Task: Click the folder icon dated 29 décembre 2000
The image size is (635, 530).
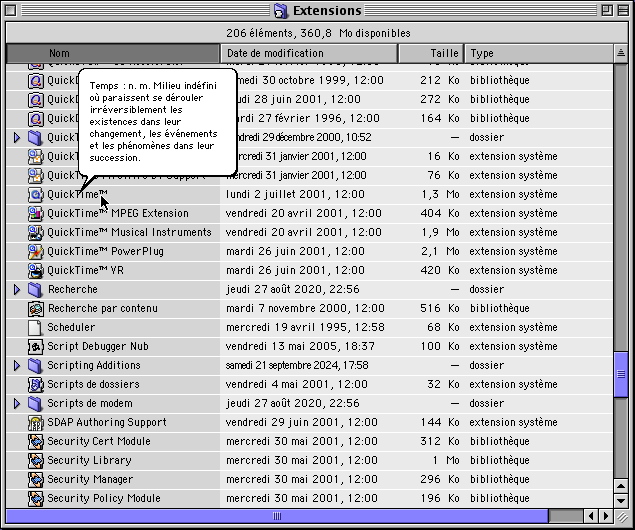Action: [x=36, y=138]
